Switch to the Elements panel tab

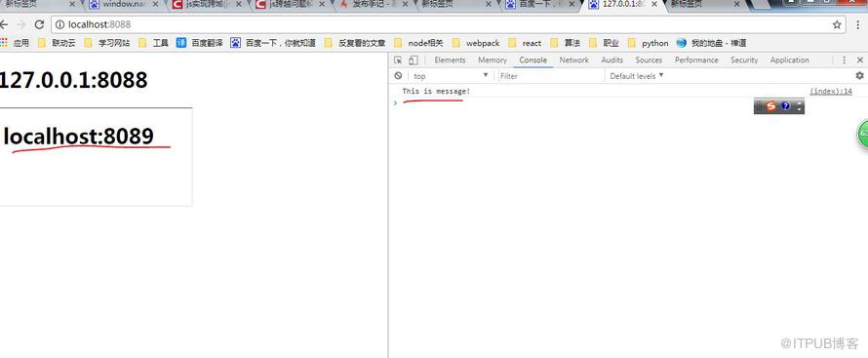450,60
